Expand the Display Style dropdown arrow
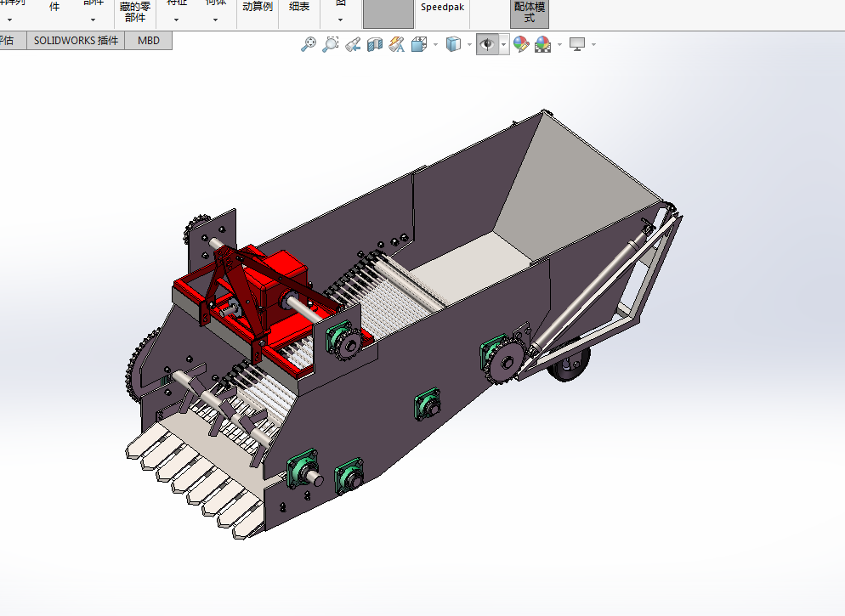 [x=470, y=45]
